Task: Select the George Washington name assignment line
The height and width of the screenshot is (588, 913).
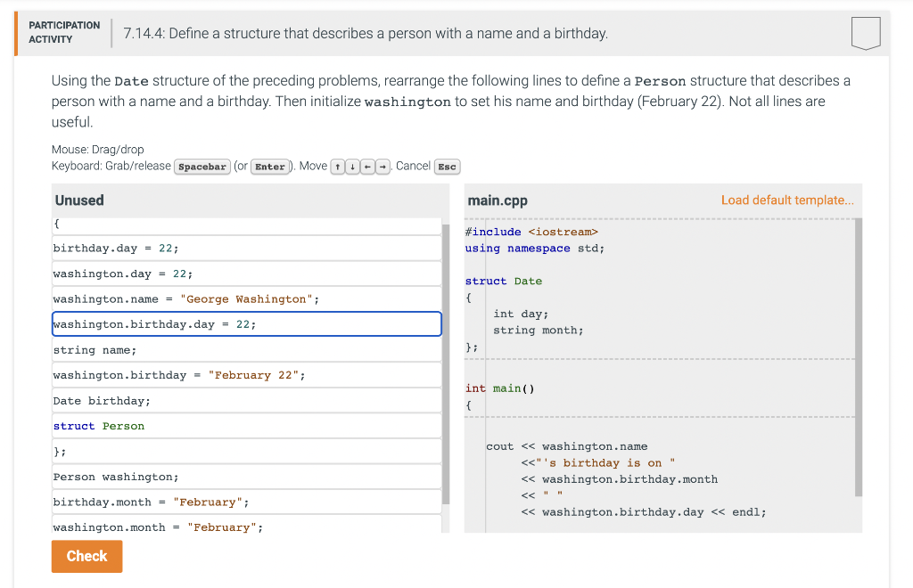Action: (x=247, y=298)
